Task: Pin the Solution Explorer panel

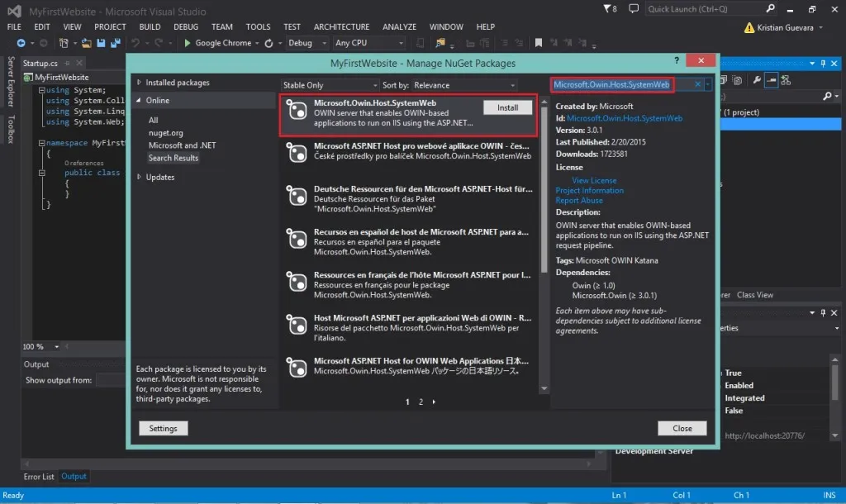Action: [823, 64]
